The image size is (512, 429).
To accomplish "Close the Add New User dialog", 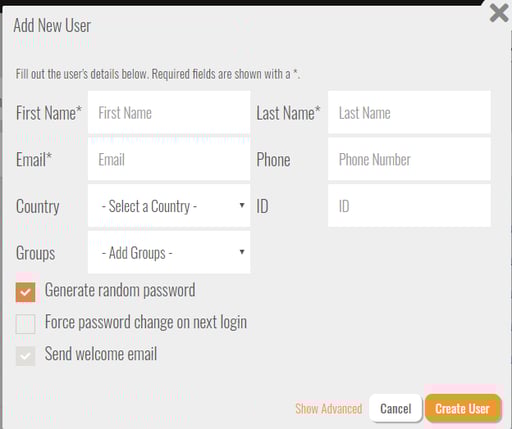I will point(499,13).
